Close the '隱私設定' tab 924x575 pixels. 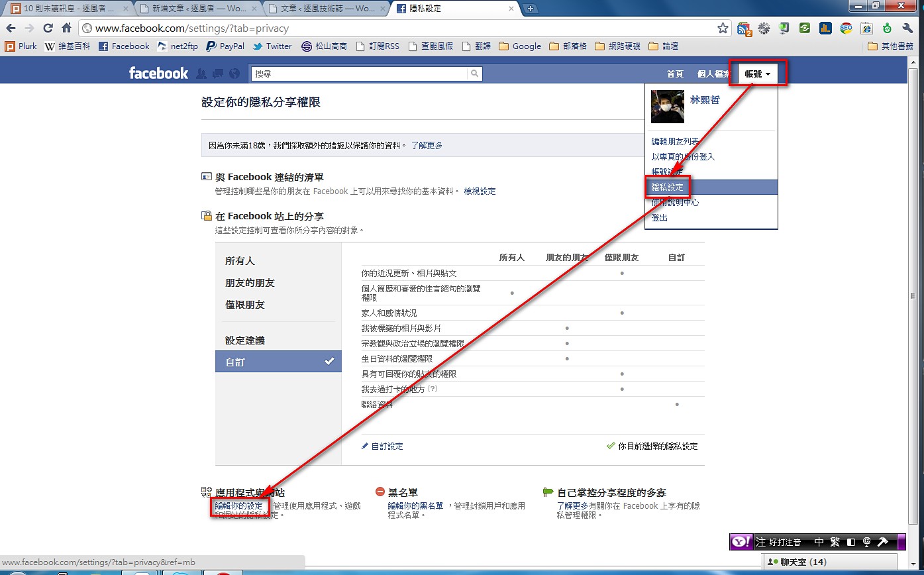point(512,9)
